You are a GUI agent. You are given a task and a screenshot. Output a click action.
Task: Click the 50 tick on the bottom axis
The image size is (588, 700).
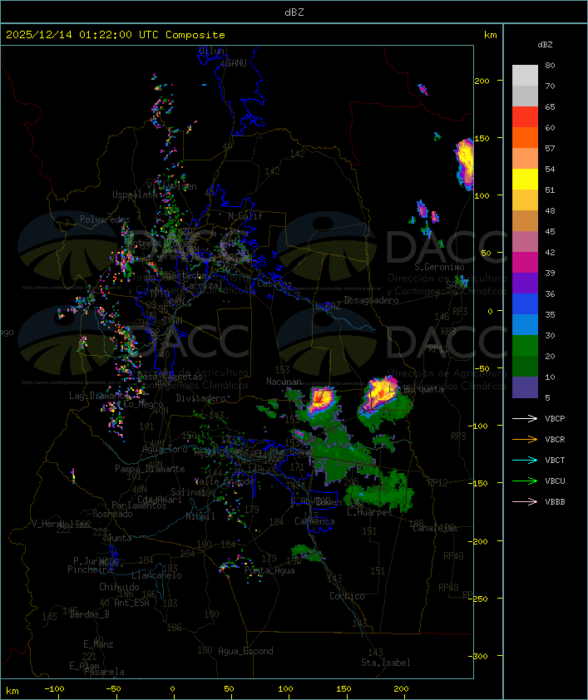pos(229,689)
